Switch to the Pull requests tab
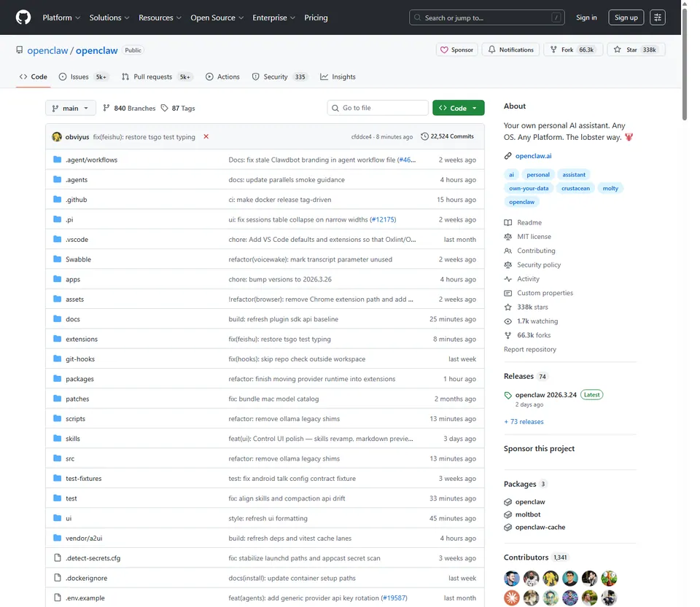 pos(157,77)
